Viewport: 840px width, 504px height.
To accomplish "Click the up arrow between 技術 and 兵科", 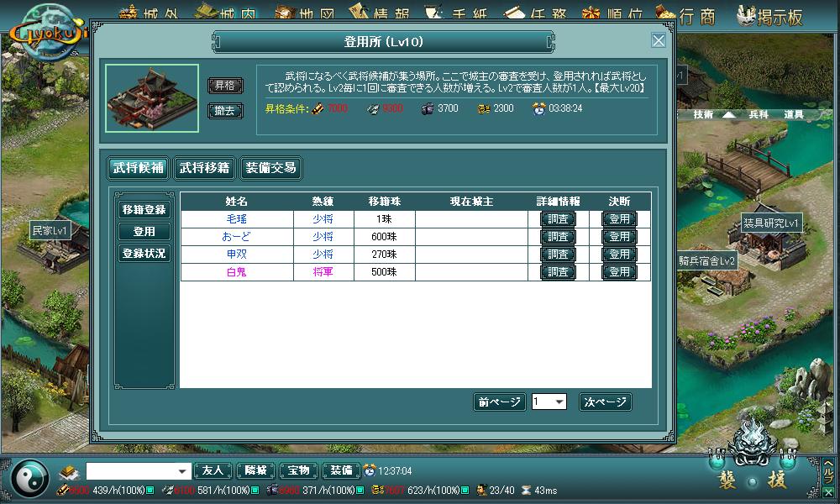I will click(x=729, y=114).
